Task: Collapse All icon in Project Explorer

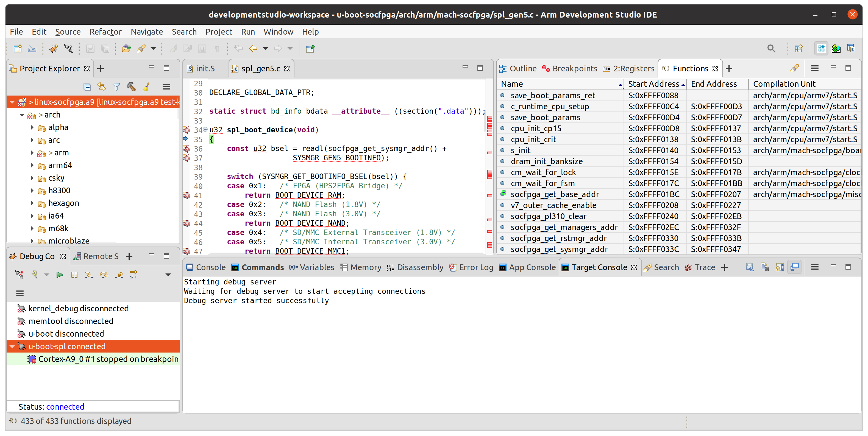Action: click(87, 87)
